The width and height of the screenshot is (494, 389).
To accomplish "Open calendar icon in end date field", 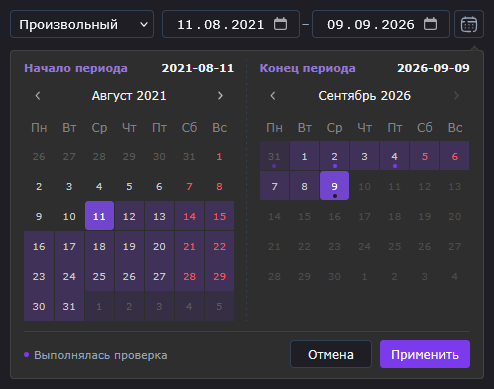I will (430, 24).
